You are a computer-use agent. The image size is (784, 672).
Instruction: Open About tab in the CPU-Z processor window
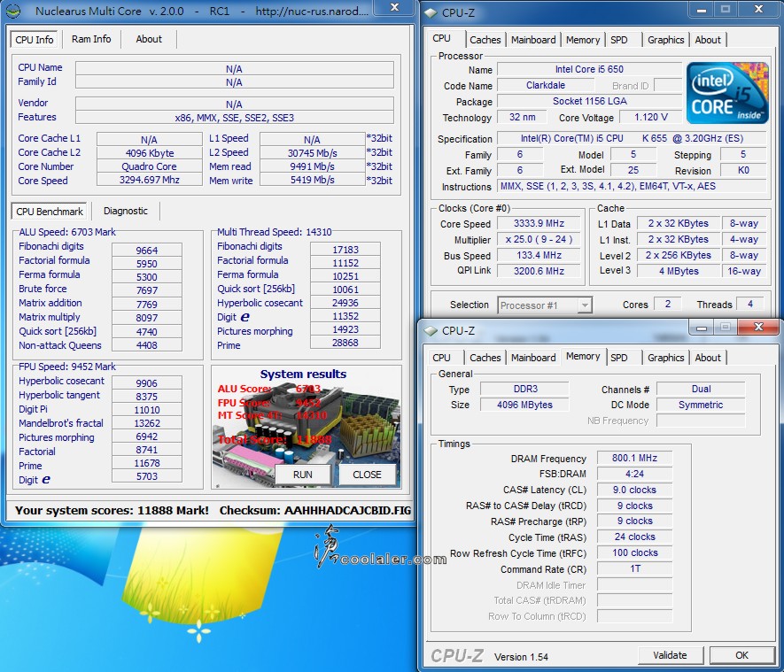click(708, 40)
